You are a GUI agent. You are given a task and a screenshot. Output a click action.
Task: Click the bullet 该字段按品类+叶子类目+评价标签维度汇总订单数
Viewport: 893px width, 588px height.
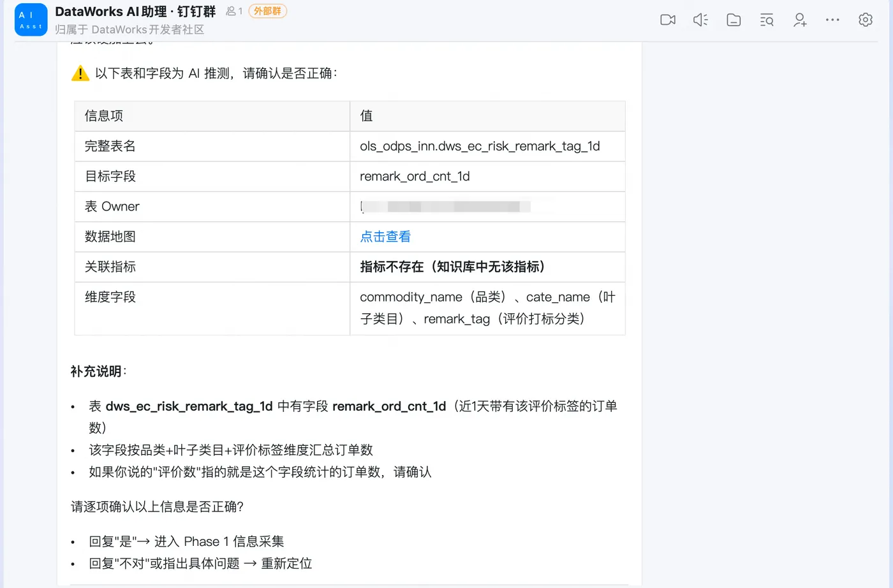pos(231,450)
